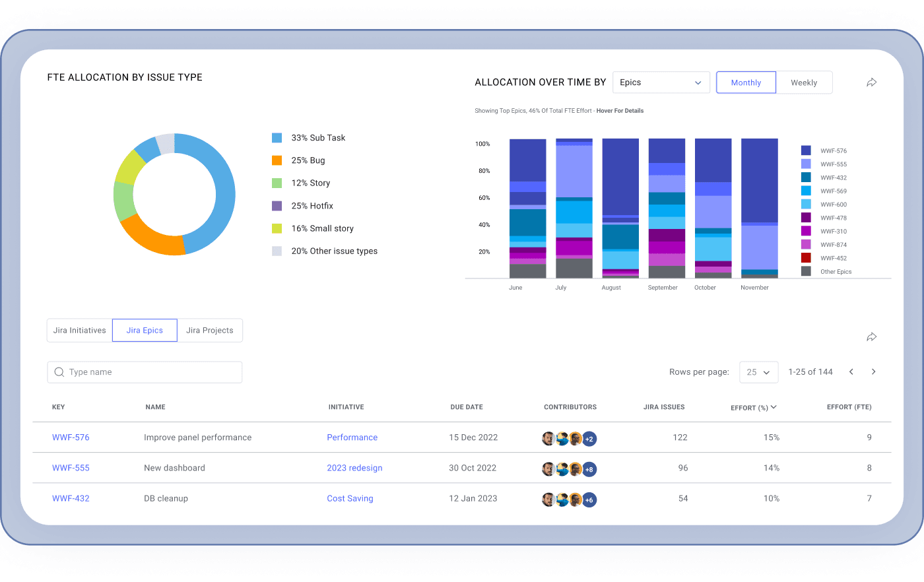Select the Jira Epics tab
The height and width of the screenshot is (582, 924).
pyautogui.click(x=145, y=331)
